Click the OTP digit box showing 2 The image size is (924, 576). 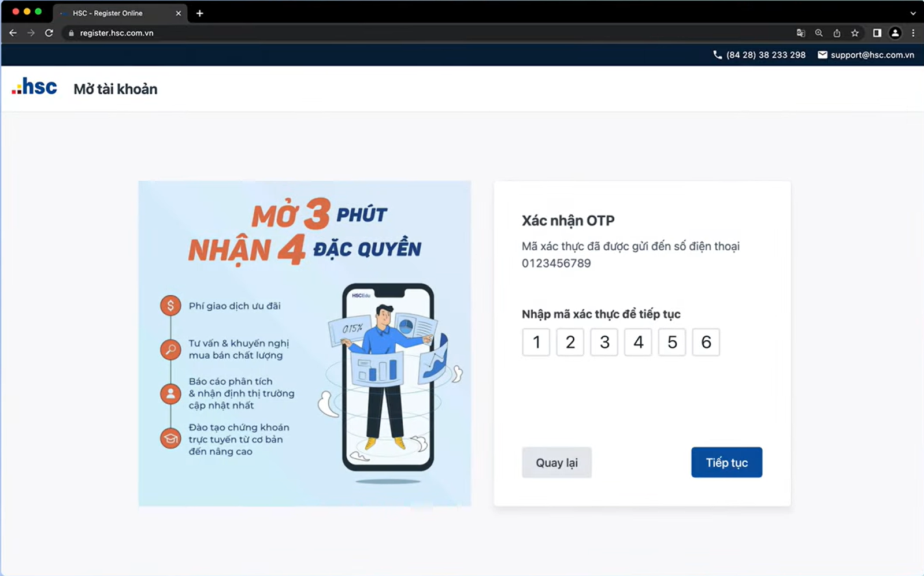coord(570,342)
